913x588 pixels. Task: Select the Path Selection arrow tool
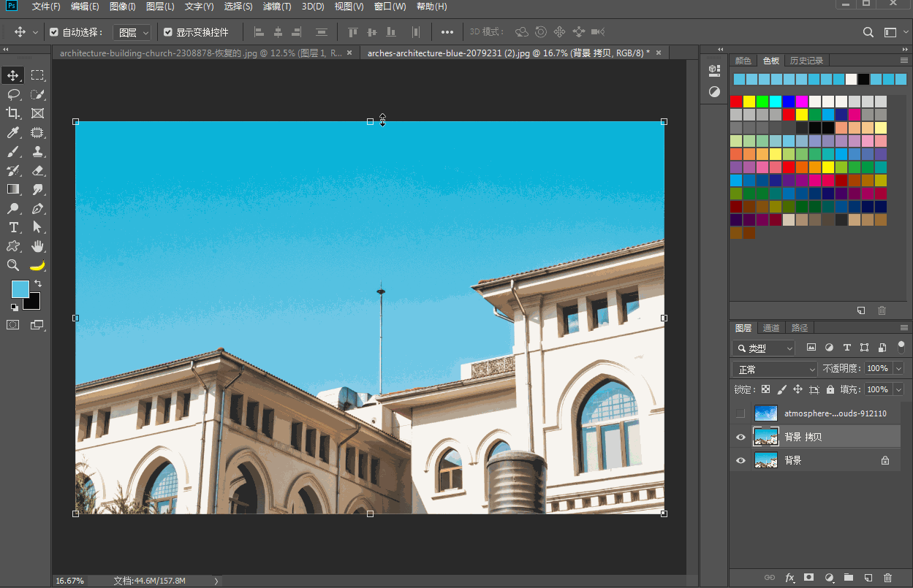[37, 227]
